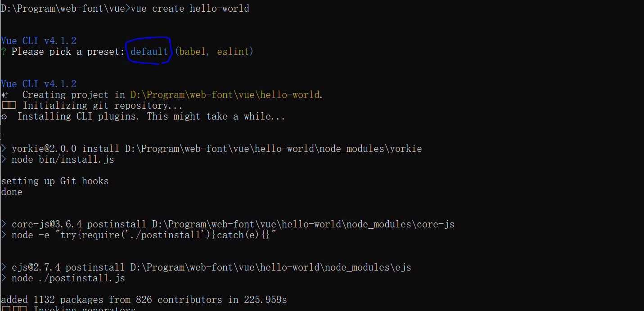This screenshot has height=311, width=644.
Task: Click the 'Creating project in' line
Action: point(162,95)
